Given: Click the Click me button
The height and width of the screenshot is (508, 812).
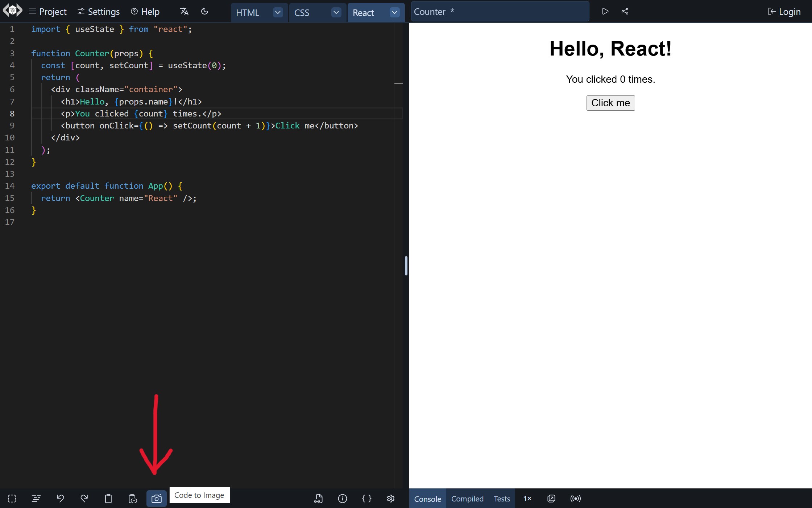Looking at the screenshot, I should 610,102.
